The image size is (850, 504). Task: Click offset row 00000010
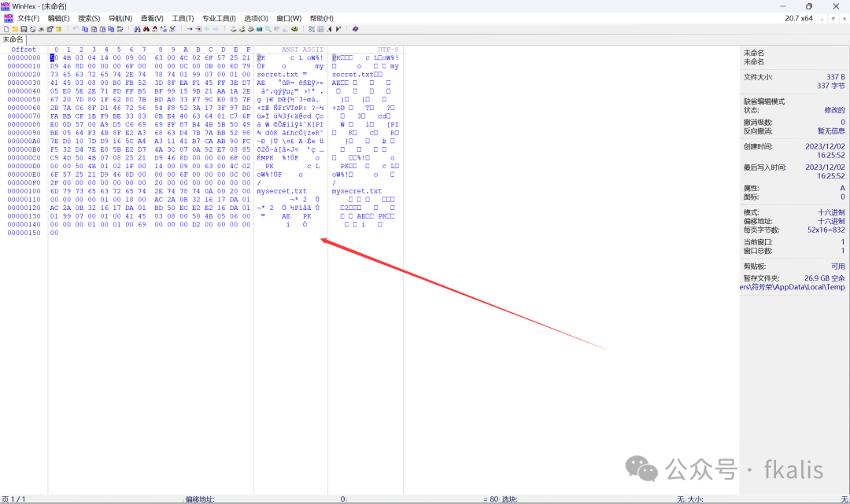coord(24,66)
